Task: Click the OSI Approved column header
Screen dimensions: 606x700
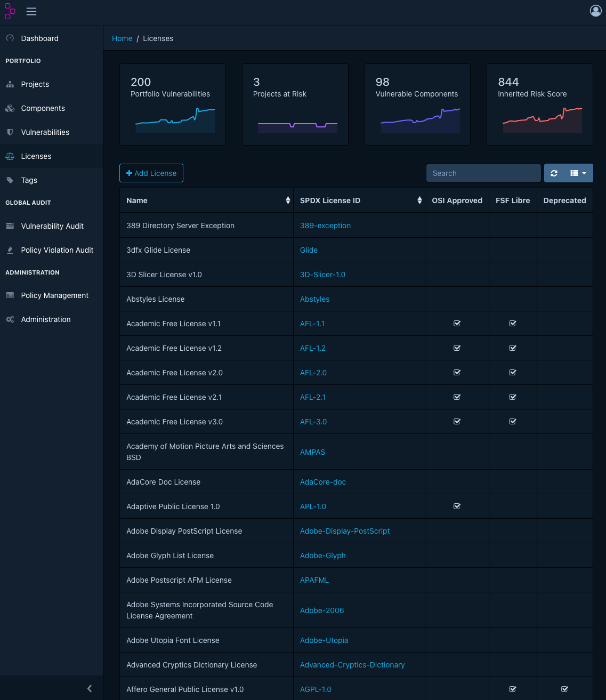Action: (457, 200)
